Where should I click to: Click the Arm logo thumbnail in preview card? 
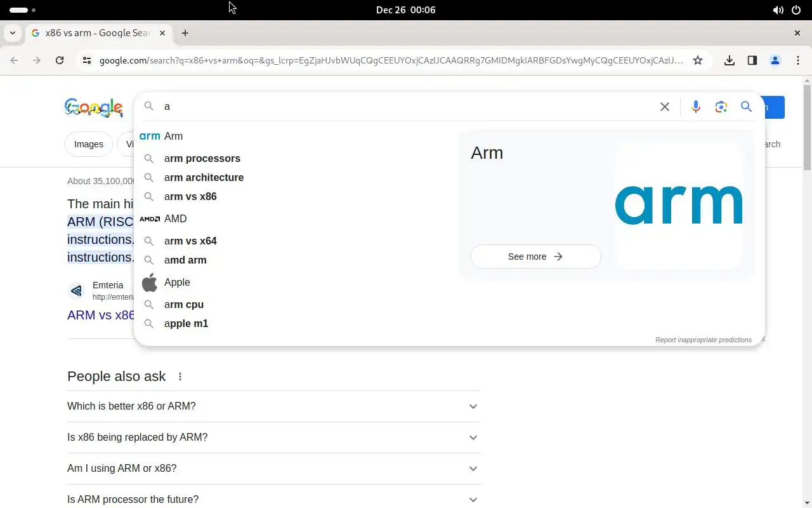click(679, 205)
